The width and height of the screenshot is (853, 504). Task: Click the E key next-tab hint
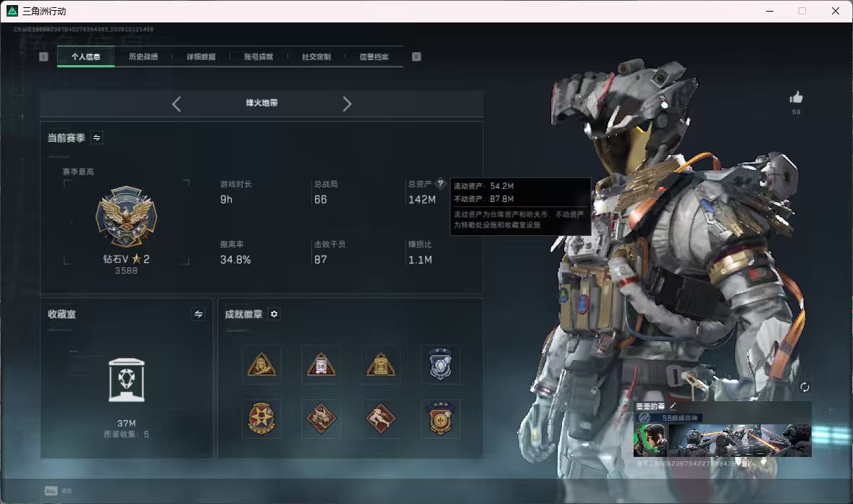[416, 56]
